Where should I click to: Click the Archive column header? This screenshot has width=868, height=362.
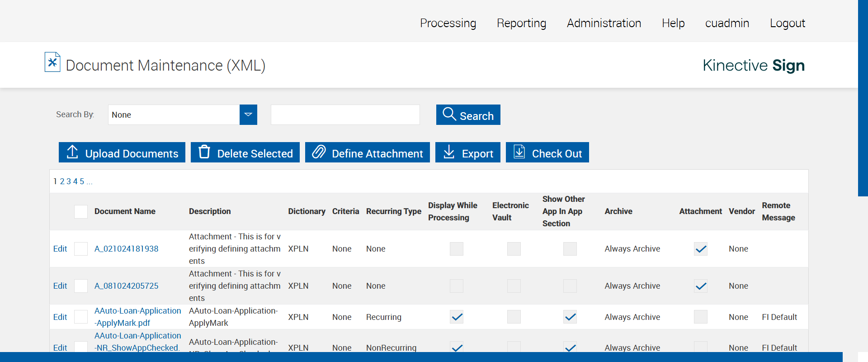(618, 211)
